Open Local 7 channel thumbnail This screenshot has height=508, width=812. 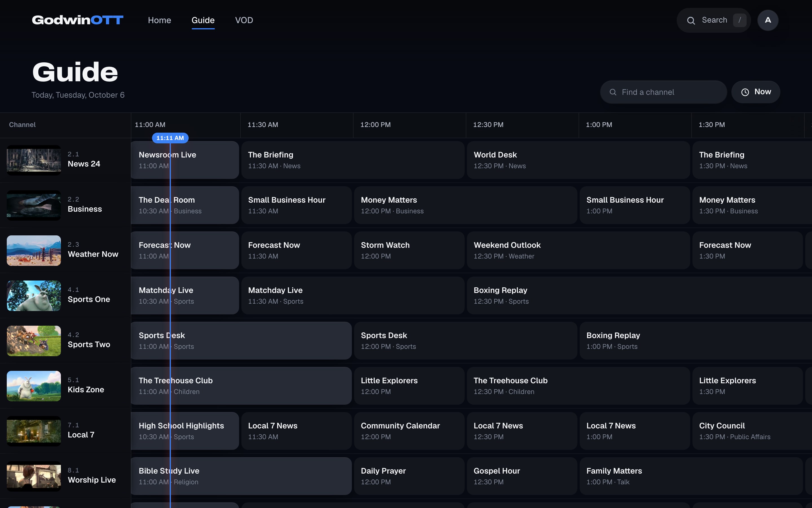click(34, 431)
